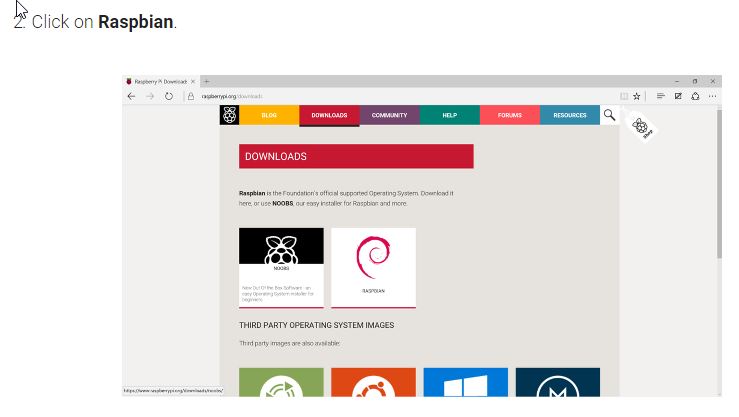Open the browser More actions ellipsis menu

click(x=713, y=96)
